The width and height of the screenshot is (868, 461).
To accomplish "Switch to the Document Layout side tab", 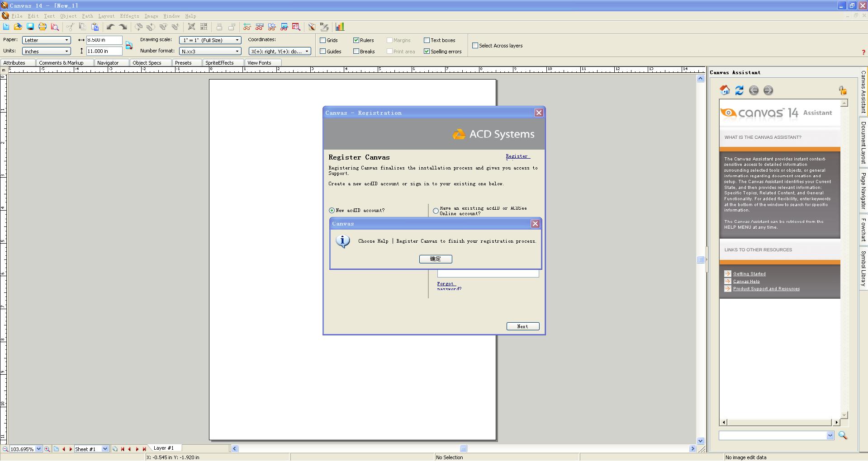I will [x=863, y=143].
